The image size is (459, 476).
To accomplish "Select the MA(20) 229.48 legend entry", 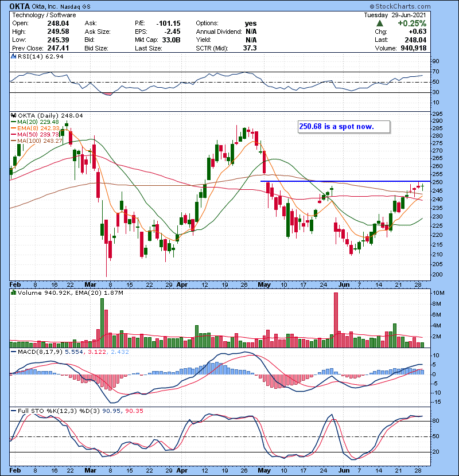I will tap(35, 122).
